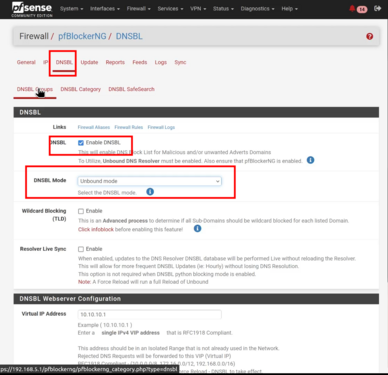Screen dimensions: 388x375
Task: Open the System menu
Action: point(71,9)
